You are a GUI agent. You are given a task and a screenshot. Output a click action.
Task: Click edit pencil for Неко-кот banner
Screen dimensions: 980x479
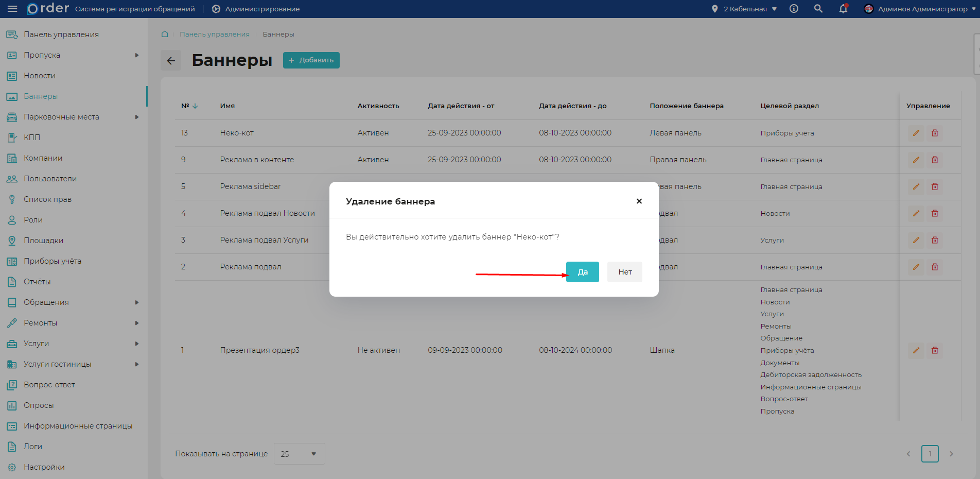(x=916, y=133)
